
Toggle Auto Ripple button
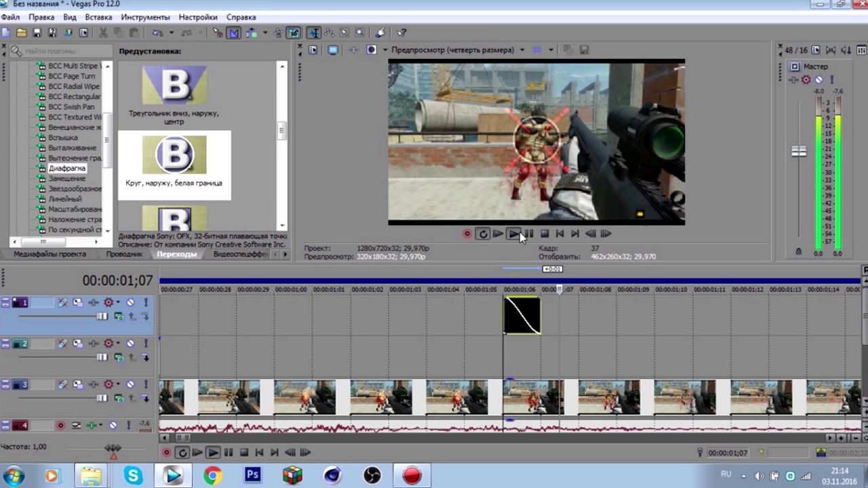(250, 33)
